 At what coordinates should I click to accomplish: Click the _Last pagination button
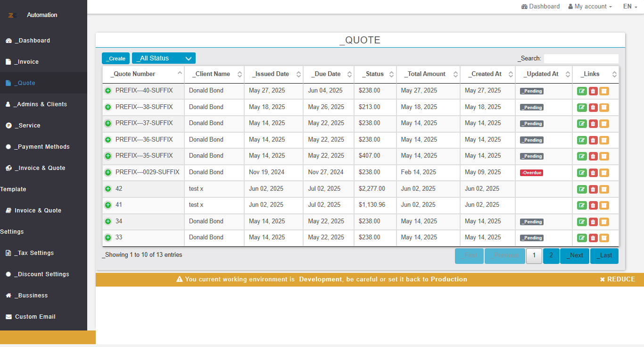(x=604, y=255)
